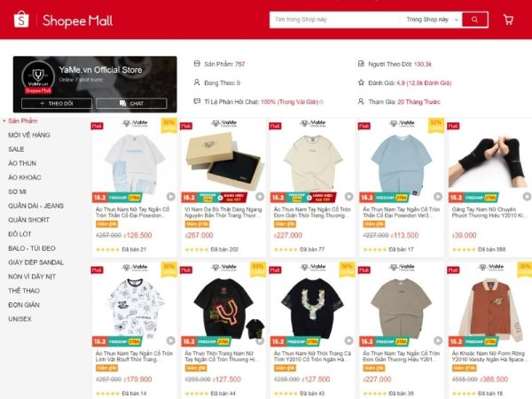Click the search input field
532x399 pixels.
tap(336, 20)
